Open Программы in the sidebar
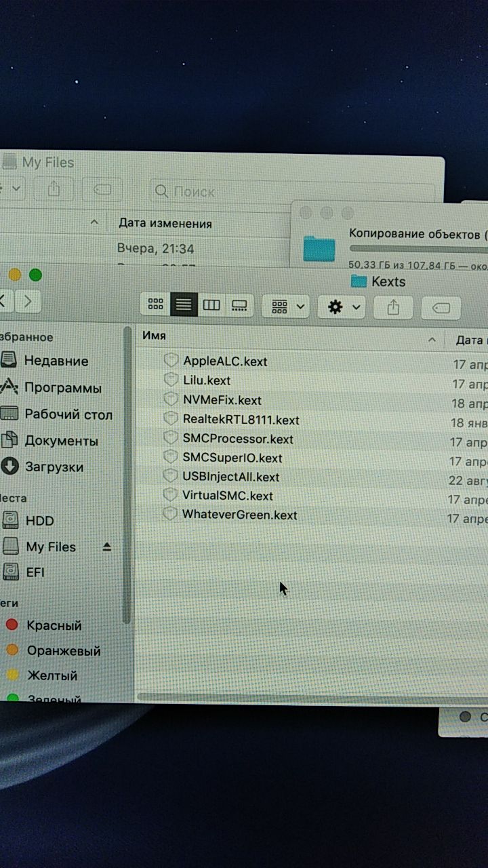 tap(52, 387)
